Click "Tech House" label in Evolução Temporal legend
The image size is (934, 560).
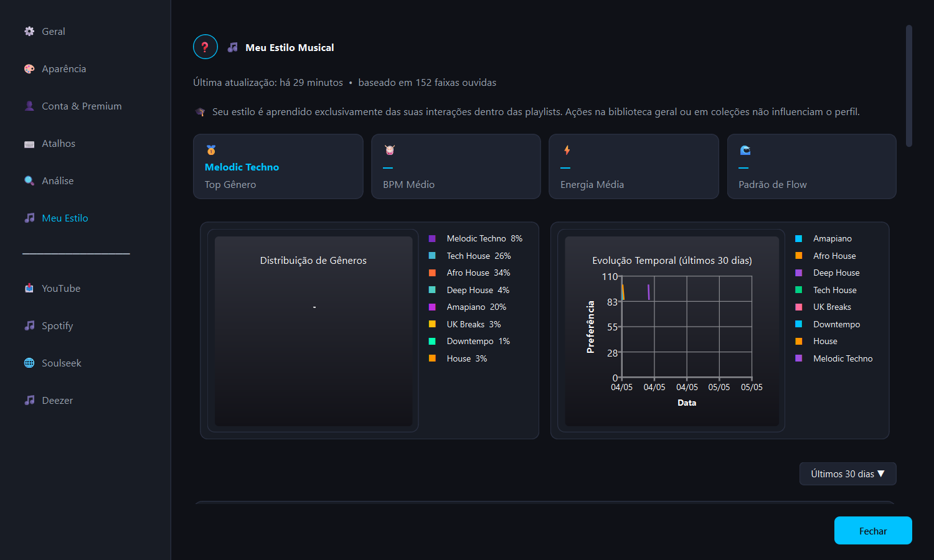(x=834, y=290)
